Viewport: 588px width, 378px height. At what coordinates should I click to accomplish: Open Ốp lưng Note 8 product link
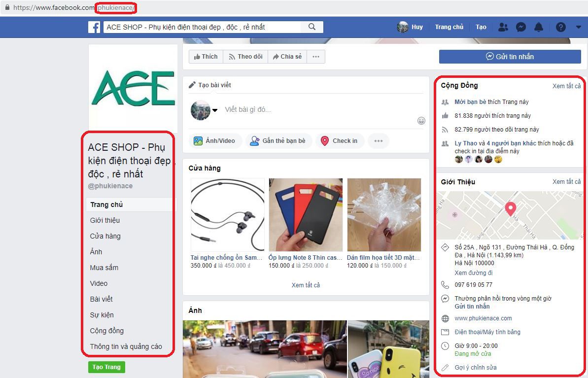(305, 258)
